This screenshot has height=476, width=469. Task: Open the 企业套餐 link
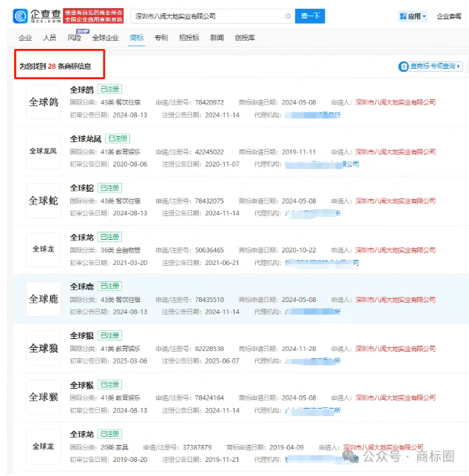click(448, 16)
